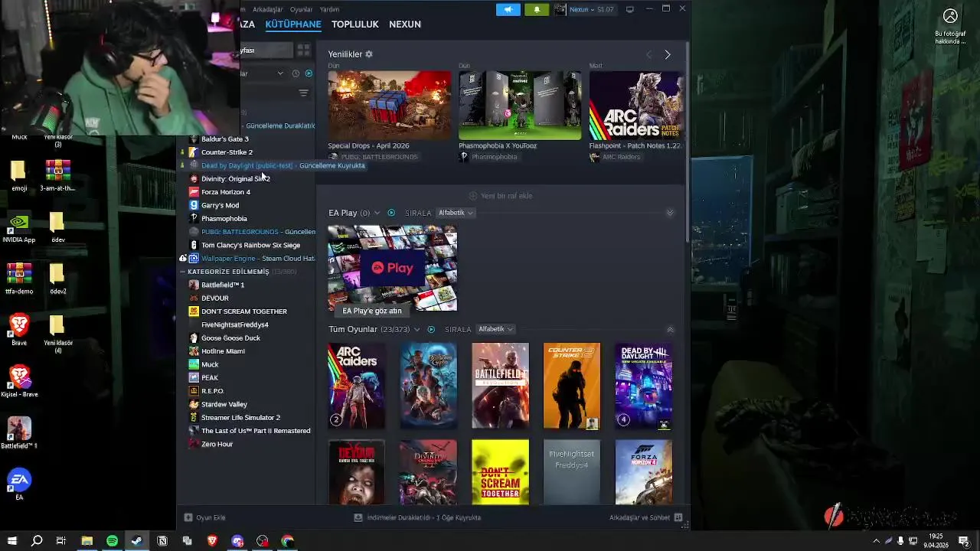The height and width of the screenshot is (551, 980).
Task: Open Spotify from the taskbar
Action: 112,541
